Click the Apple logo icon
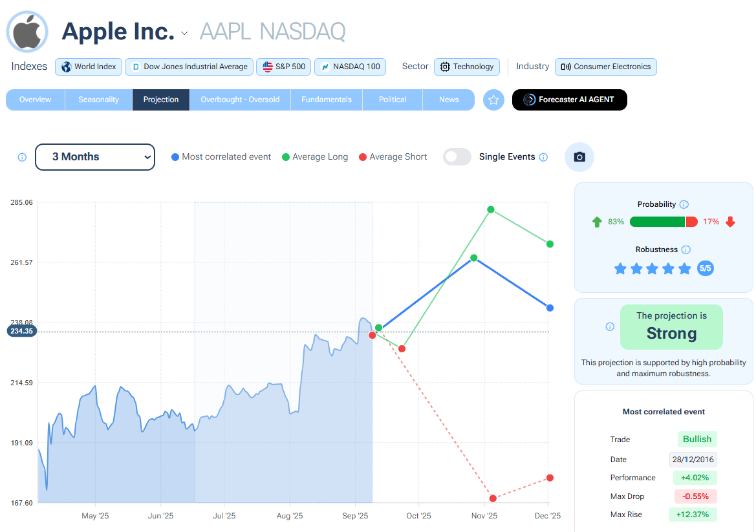 click(27, 32)
